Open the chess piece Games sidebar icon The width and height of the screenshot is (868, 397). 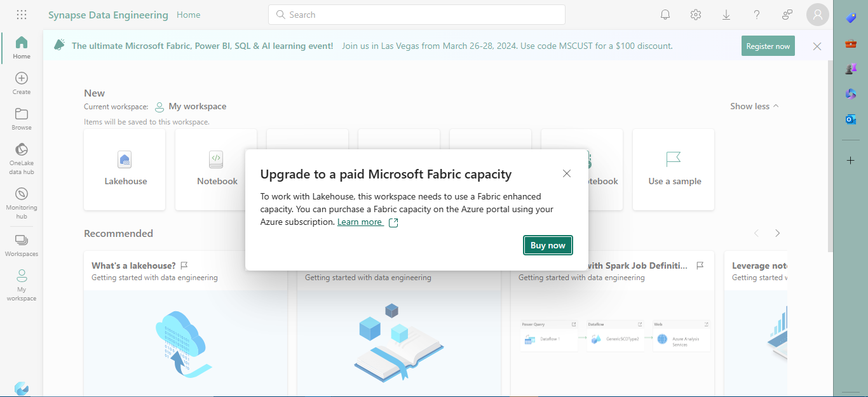tap(851, 69)
